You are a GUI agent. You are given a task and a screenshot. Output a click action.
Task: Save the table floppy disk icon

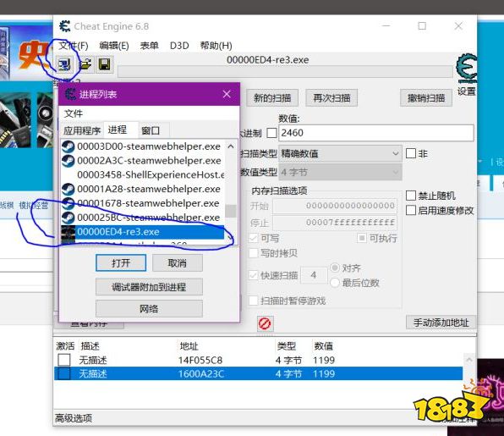tap(105, 64)
